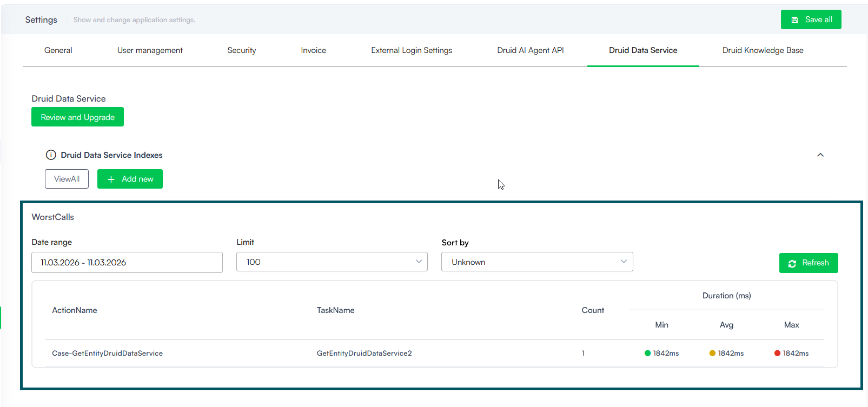The image size is (868, 407).
Task: Click the ViewAll button
Action: tap(67, 179)
